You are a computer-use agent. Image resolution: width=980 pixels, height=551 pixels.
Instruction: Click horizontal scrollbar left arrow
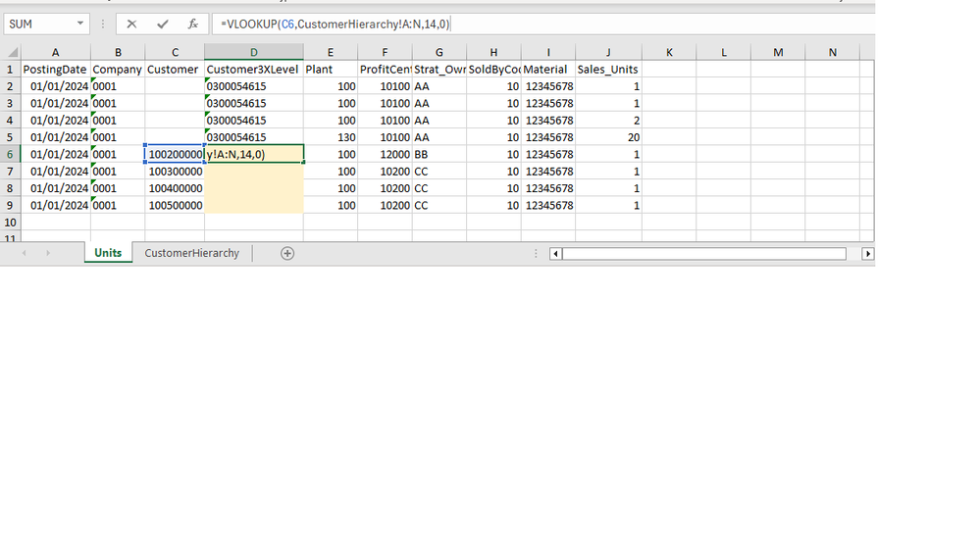[x=555, y=254]
